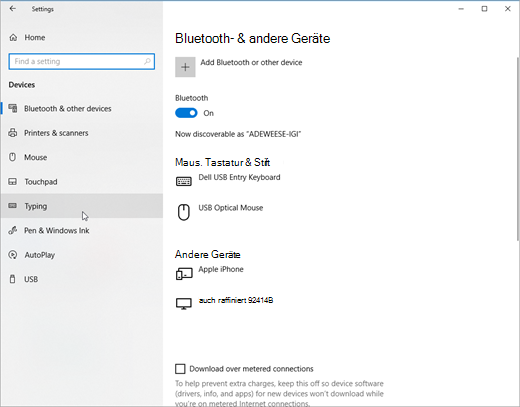This screenshot has height=407, width=520.
Task: Click the search magnifier in Find a setting
Action: [x=147, y=61]
